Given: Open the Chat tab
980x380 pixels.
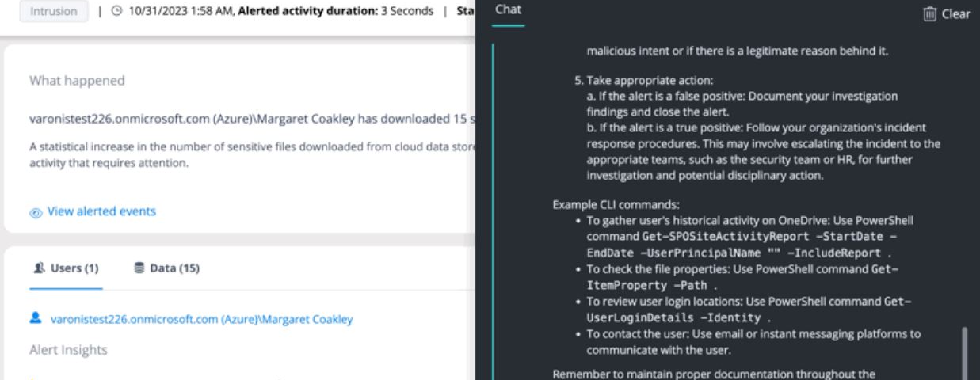Looking at the screenshot, I should (x=508, y=10).
